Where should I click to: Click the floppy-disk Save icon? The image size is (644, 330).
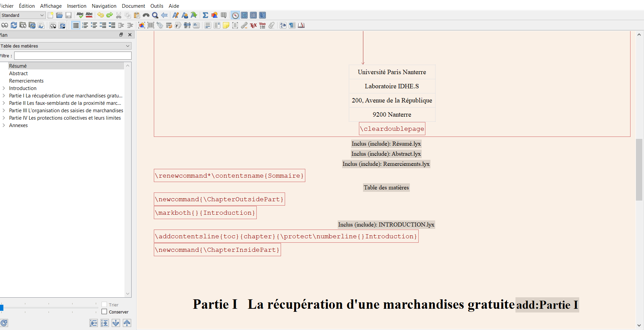pyautogui.click(x=68, y=15)
